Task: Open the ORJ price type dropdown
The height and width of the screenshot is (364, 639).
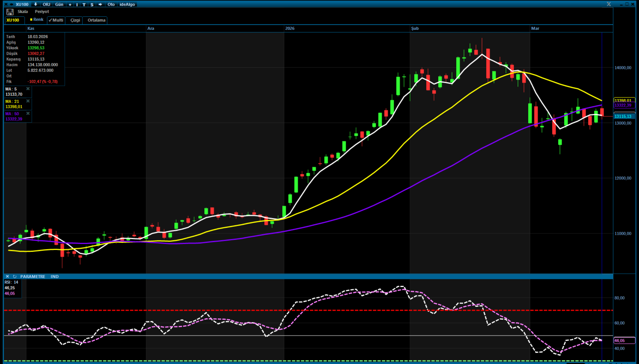Action: point(46,4)
